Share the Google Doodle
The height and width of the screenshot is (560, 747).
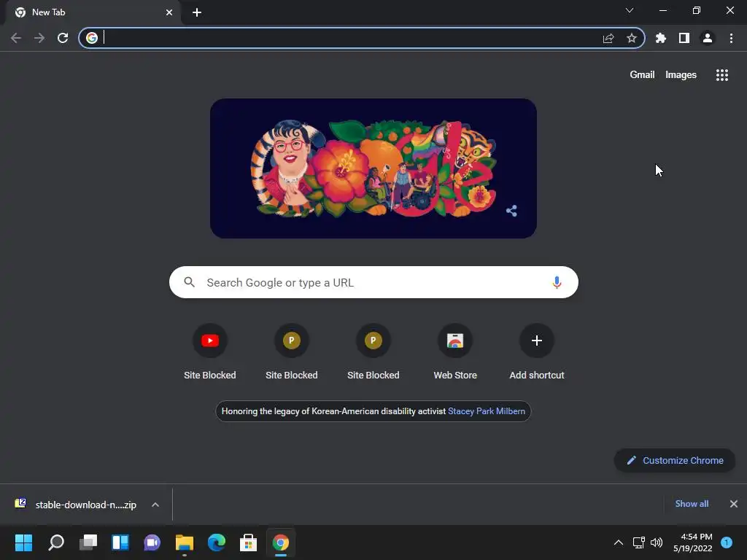[511, 211]
